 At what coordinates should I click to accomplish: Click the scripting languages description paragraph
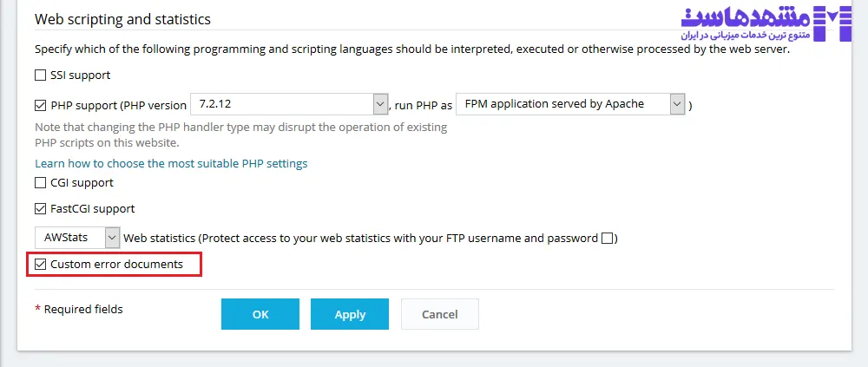point(412,50)
